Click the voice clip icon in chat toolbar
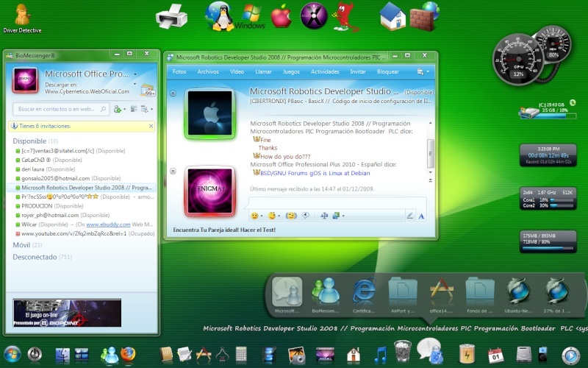This screenshot has height=368, width=588. [x=306, y=216]
